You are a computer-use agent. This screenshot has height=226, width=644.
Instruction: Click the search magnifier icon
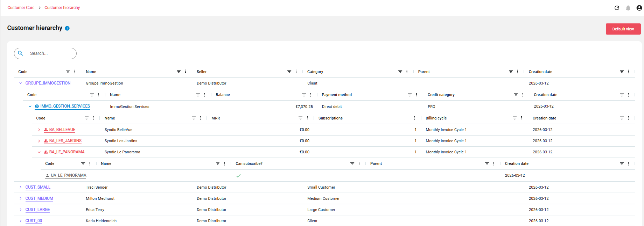coord(21,53)
